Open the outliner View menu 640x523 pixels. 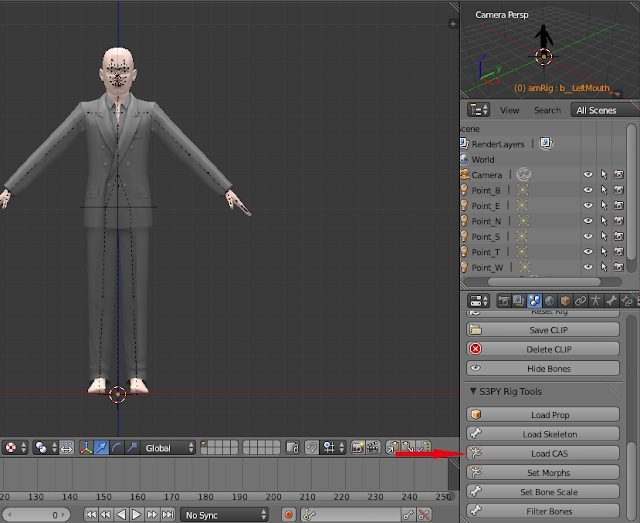click(x=509, y=110)
